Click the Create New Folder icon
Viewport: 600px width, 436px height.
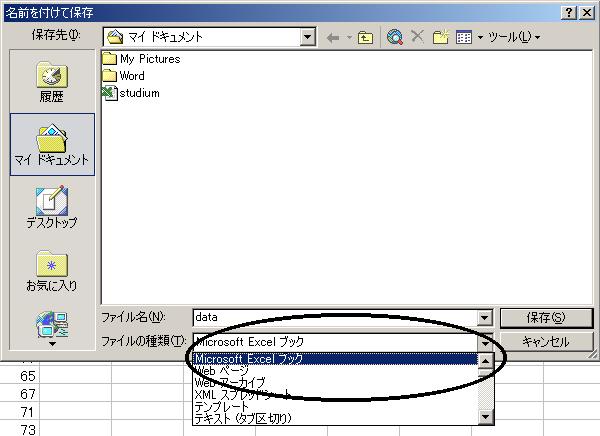coord(440,37)
